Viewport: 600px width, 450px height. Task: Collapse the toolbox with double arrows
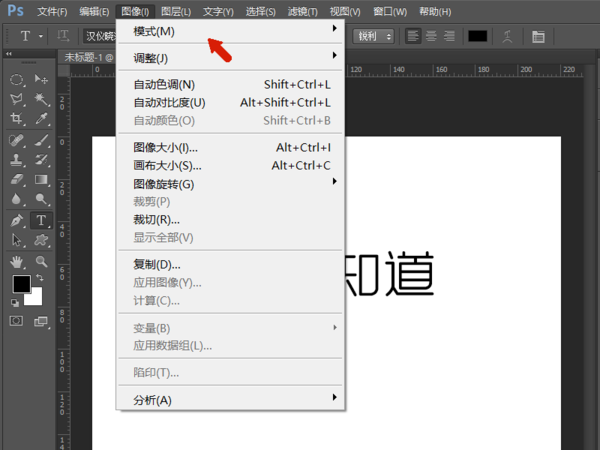[8, 54]
